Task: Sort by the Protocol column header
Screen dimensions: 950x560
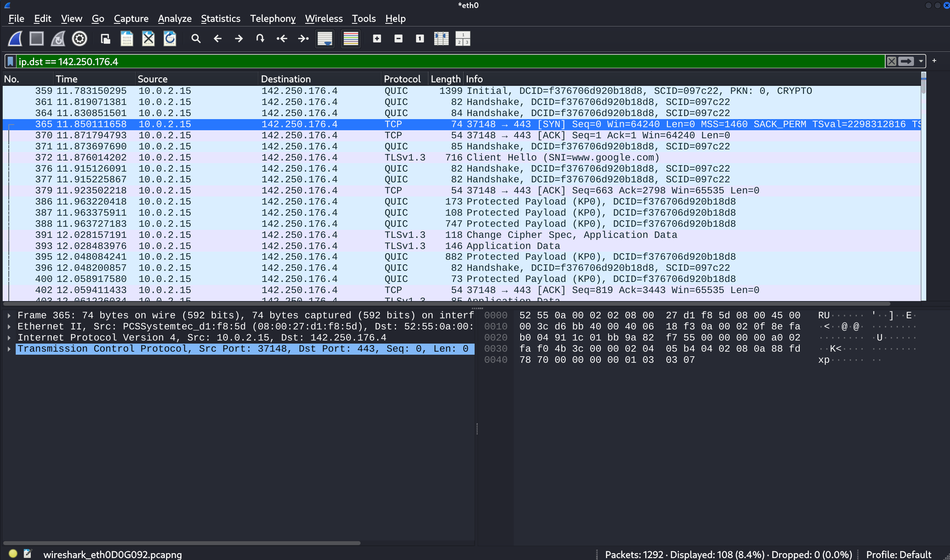Action: (x=405, y=79)
